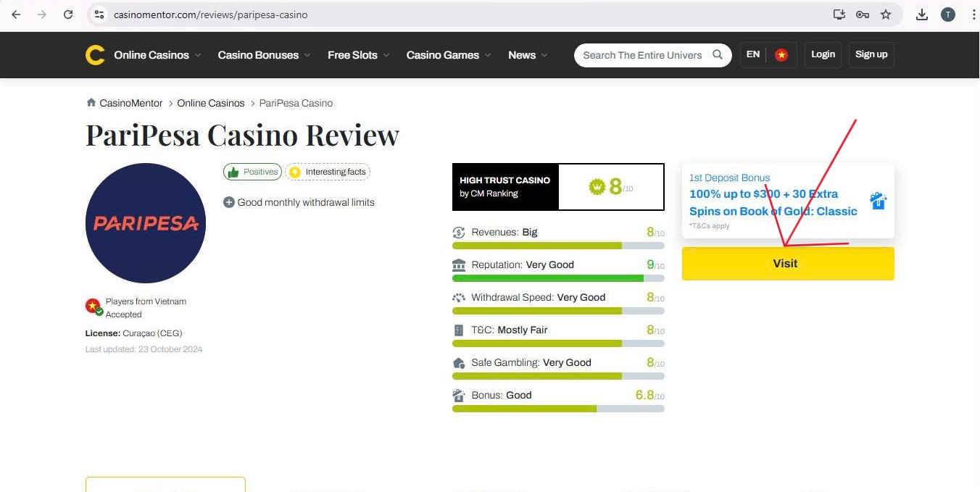Bookmark this page with the star icon
Viewport: 980px width, 492px height.
coord(886,14)
